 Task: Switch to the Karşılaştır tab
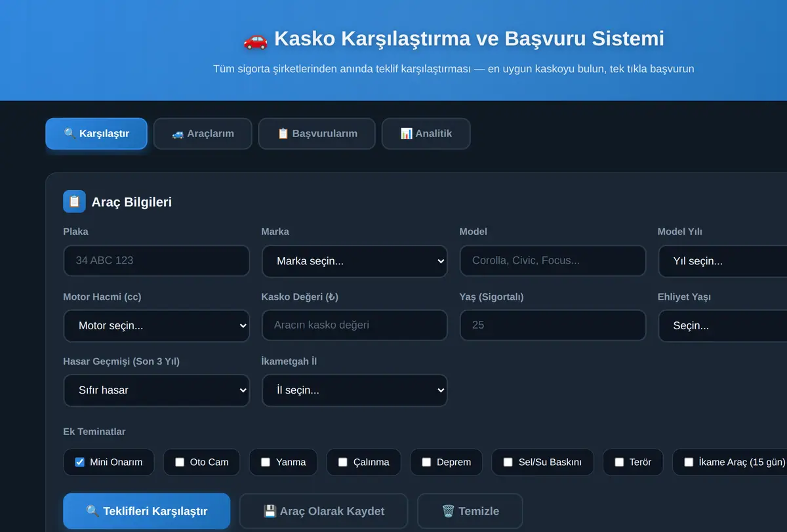(x=96, y=134)
